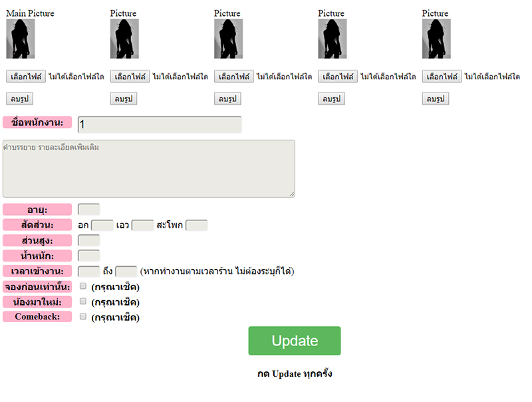The width and height of the screenshot is (532, 402).
Task: Click the น้ำหนัก pink label
Action: point(37,256)
